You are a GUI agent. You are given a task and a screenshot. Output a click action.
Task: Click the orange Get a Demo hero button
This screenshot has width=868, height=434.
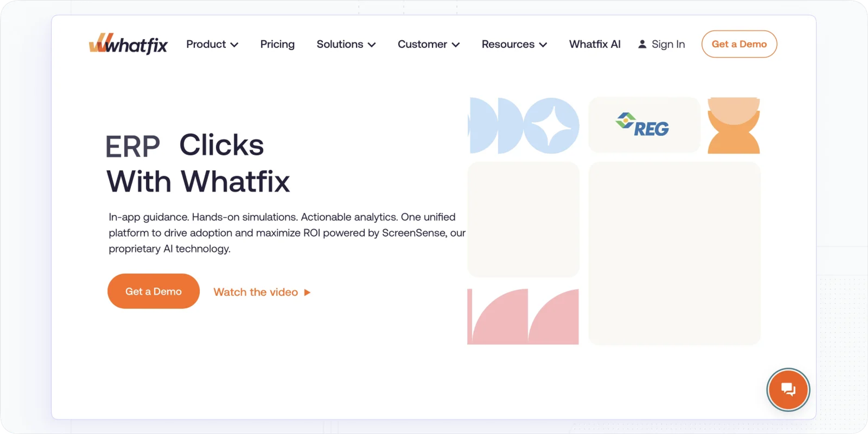(x=153, y=291)
